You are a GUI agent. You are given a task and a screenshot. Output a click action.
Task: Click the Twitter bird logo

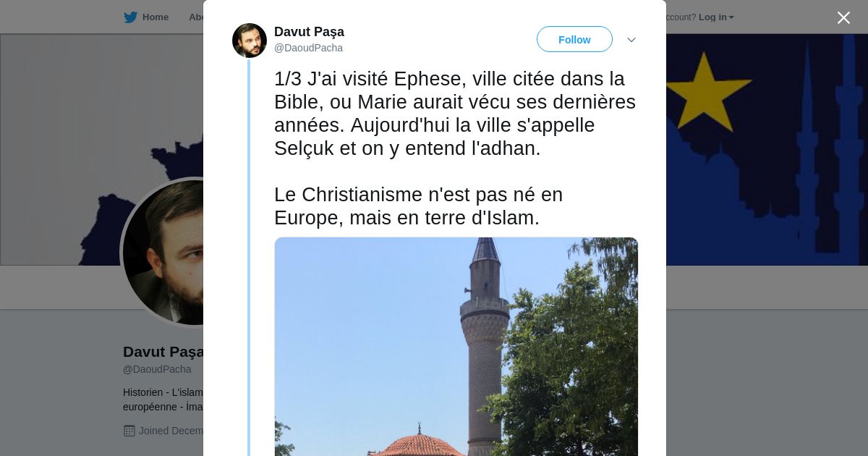(130, 17)
